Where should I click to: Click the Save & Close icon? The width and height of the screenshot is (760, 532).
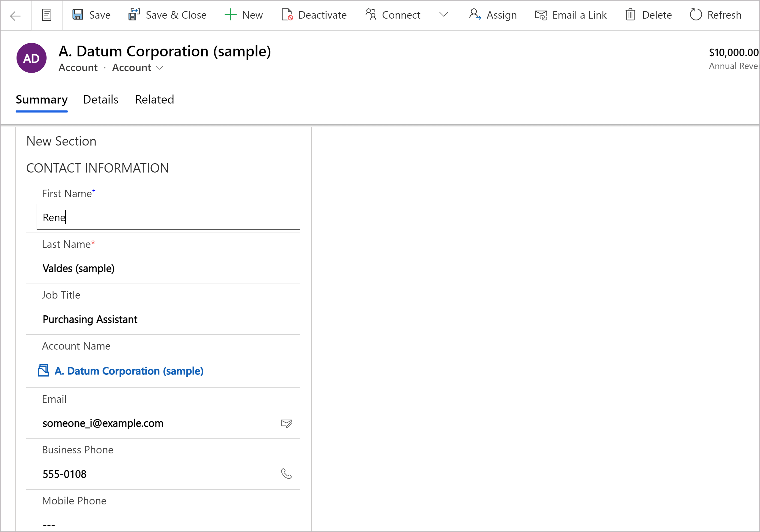pyautogui.click(x=133, y=14)
